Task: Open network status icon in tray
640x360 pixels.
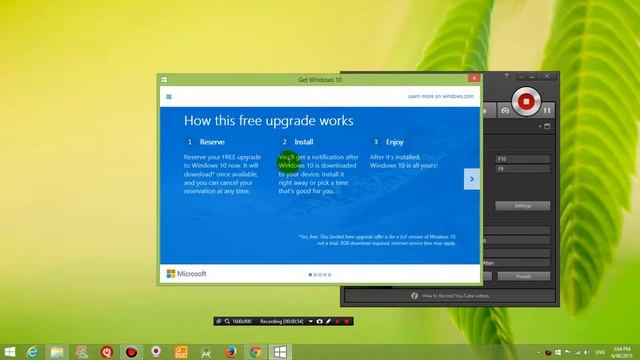Action: [578, 352]
